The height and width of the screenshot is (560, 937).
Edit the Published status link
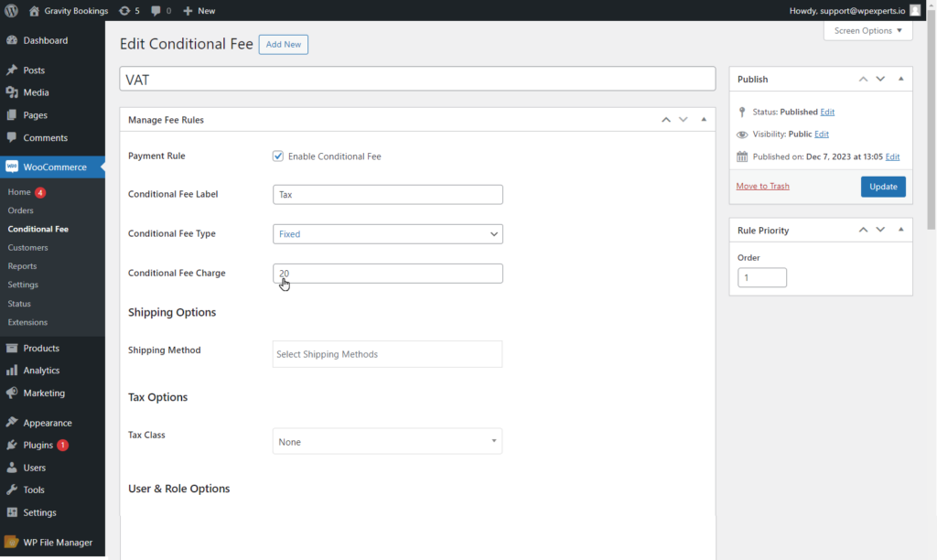[827, 112]
